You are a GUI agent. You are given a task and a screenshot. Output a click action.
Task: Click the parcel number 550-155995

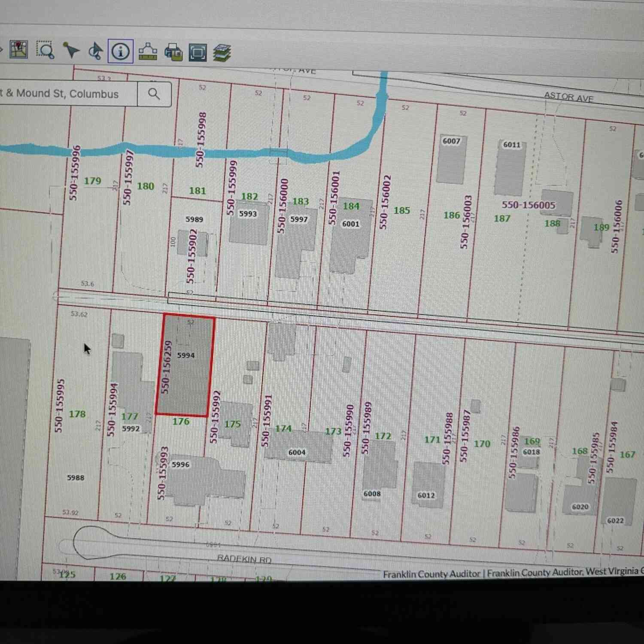point(59,406)
